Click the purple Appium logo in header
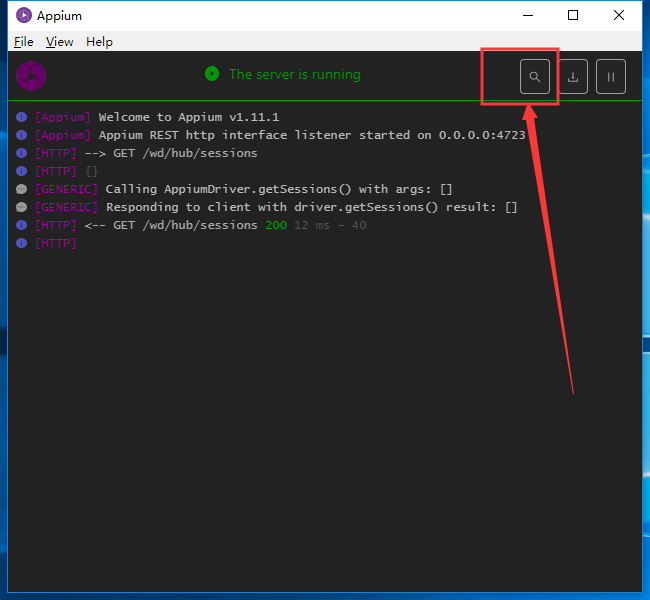 click(x=31, y=76)
